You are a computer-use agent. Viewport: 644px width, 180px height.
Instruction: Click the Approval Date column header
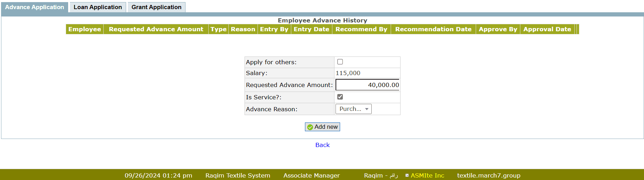pos(547,29)
